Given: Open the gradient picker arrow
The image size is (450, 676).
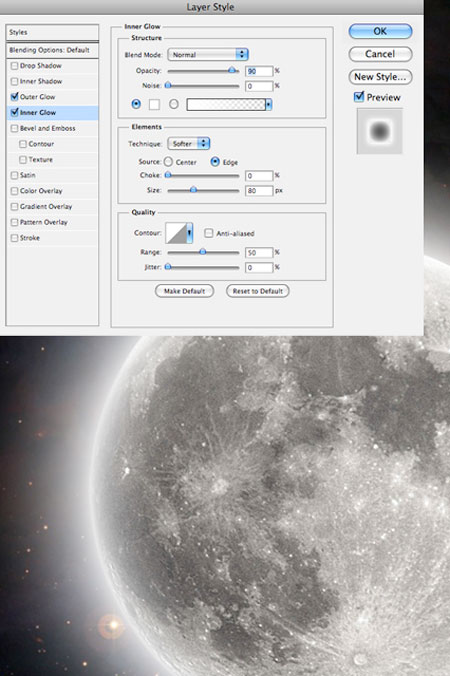Looking at the screenshot, I should [x=269, y=104].
